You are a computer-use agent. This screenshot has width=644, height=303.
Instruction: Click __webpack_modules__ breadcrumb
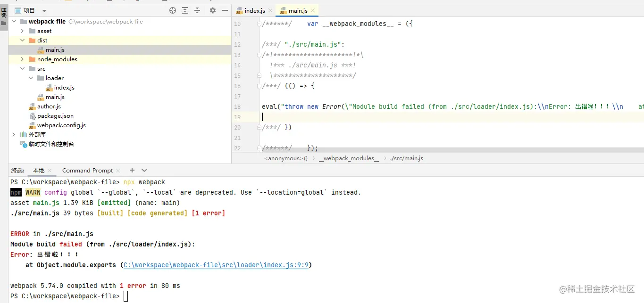[x=349, y=158]
